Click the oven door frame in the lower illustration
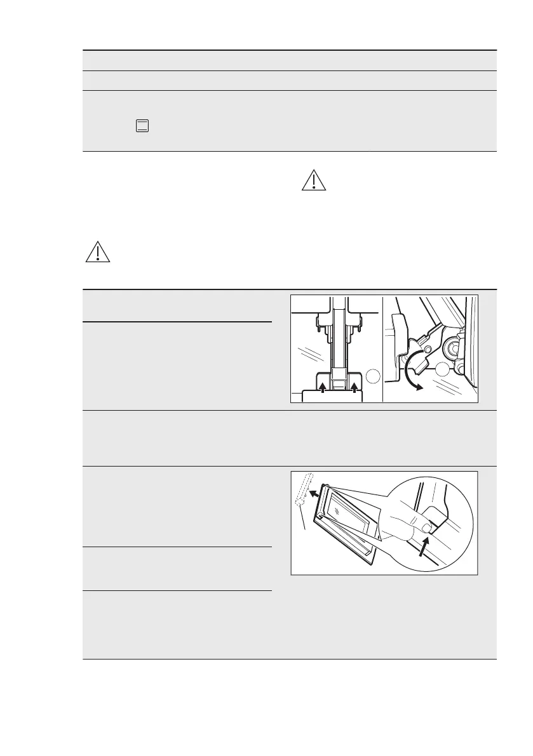The height and width of the screenshot is (756, 533). 346,526
